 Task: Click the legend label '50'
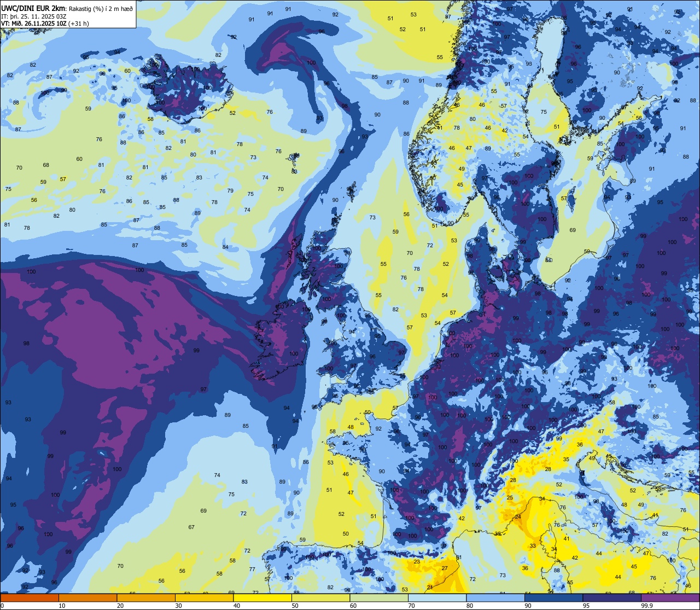click(x=295, y=606)
